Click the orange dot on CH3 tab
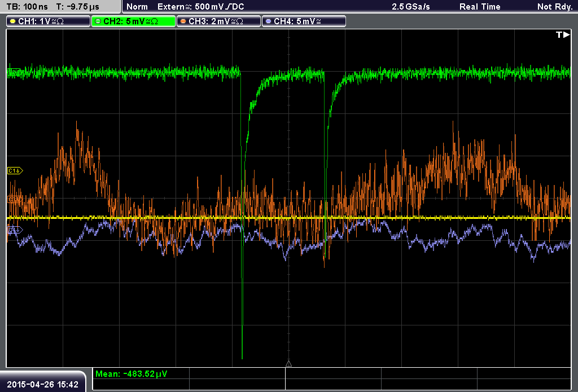Screen dimensions: 578x392 click(183, 21)
